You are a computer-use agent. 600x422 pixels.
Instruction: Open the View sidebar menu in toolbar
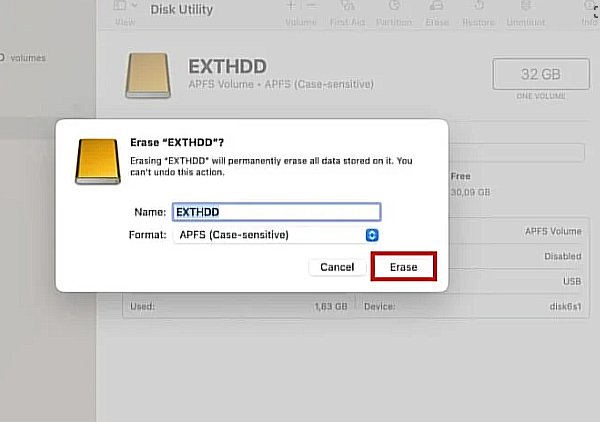(125, 10)
